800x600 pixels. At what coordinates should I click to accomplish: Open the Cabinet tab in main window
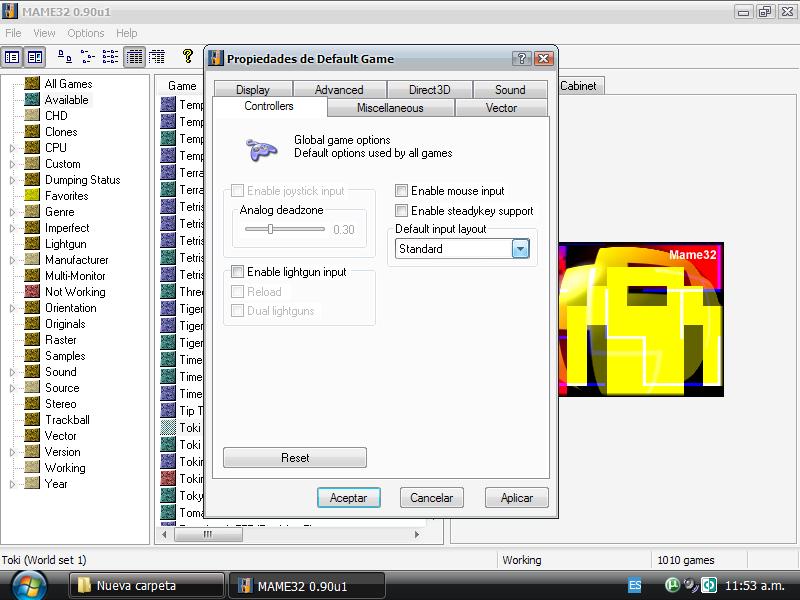tap(579, 86)
